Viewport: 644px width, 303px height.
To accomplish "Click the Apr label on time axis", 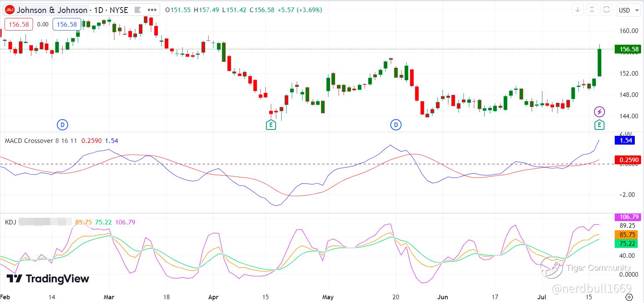I will coord(213,297).
